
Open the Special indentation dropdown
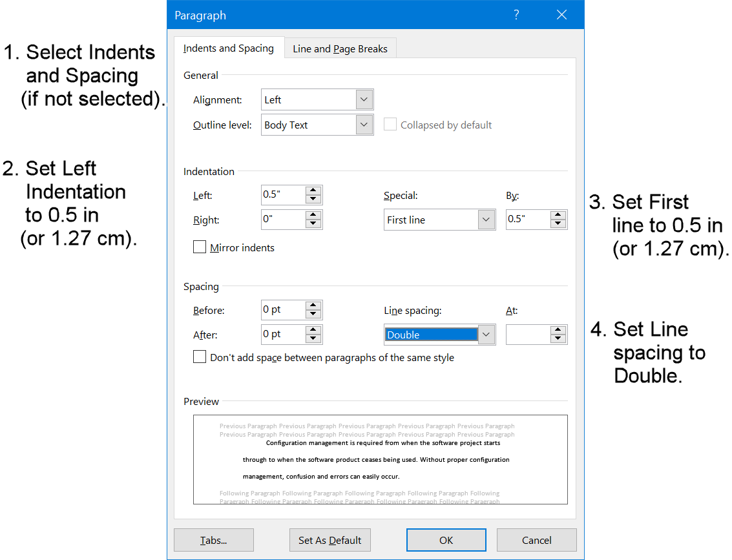pos(486,220)
